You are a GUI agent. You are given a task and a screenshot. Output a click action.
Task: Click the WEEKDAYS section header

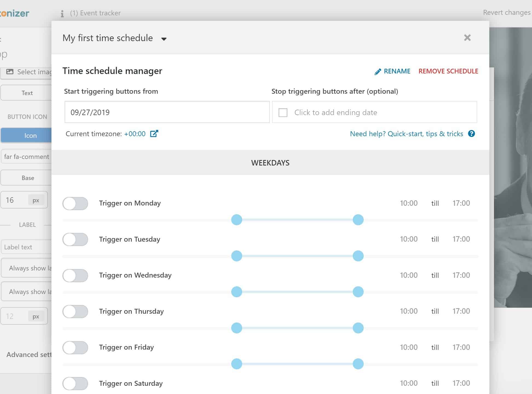tap(270, 163)
